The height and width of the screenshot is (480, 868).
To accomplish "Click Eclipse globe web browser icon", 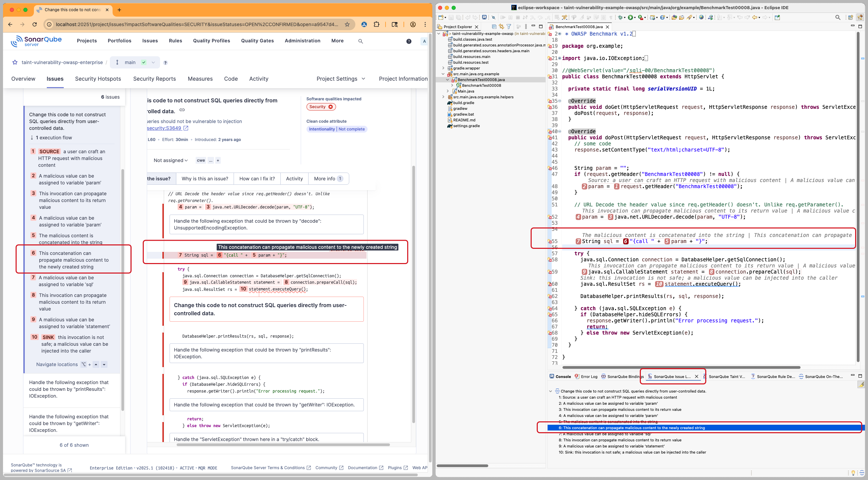I will (x=701, y=17).
